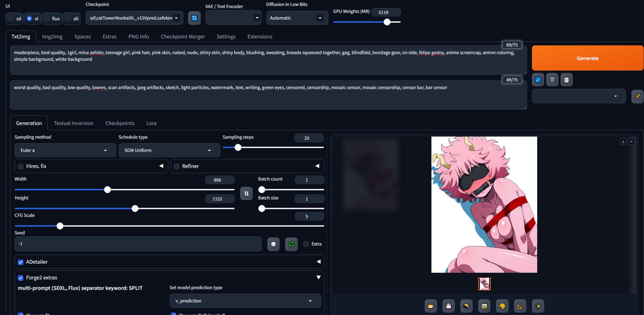Select the output thumbnail below the preview

click(x=484, y=284)
